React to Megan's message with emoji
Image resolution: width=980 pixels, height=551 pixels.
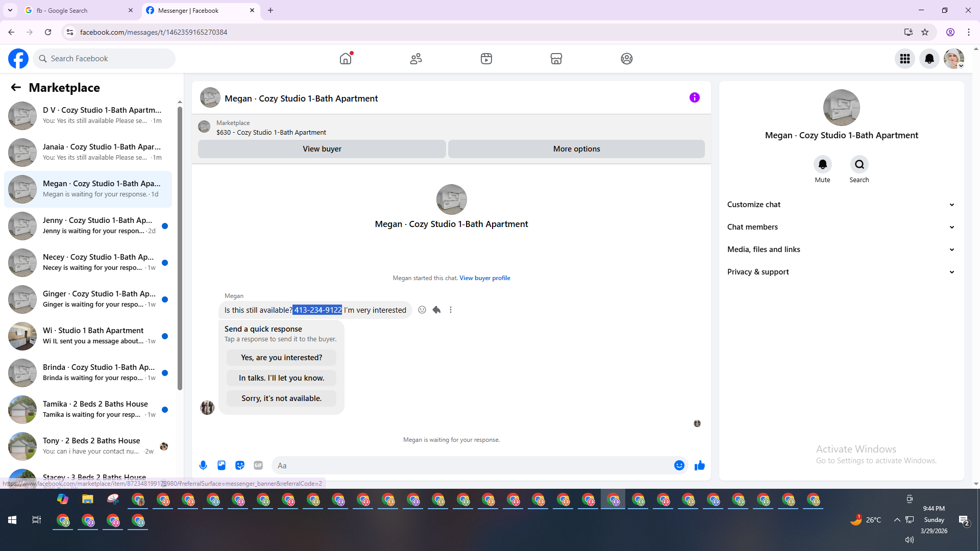(x=422, y=310)
